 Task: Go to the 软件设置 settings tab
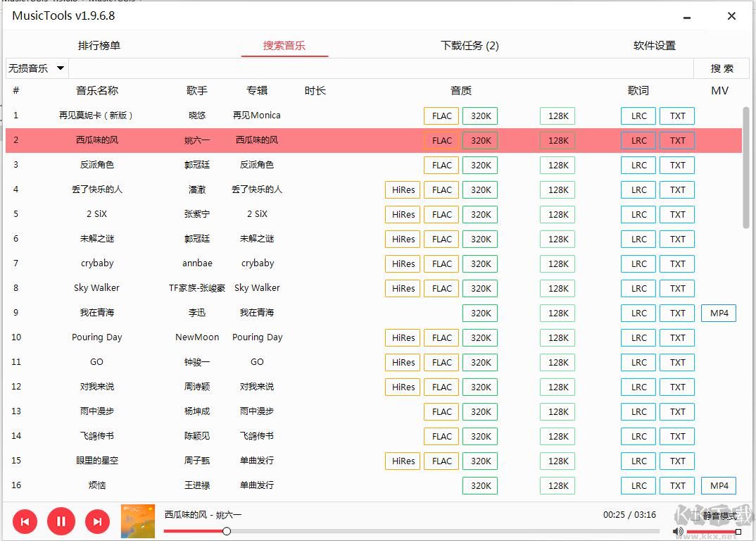point(653,44)
